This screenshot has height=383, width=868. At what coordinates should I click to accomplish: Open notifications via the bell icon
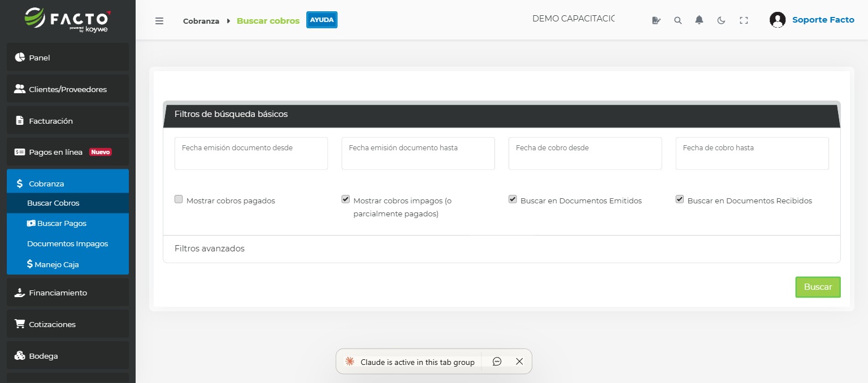699,20
